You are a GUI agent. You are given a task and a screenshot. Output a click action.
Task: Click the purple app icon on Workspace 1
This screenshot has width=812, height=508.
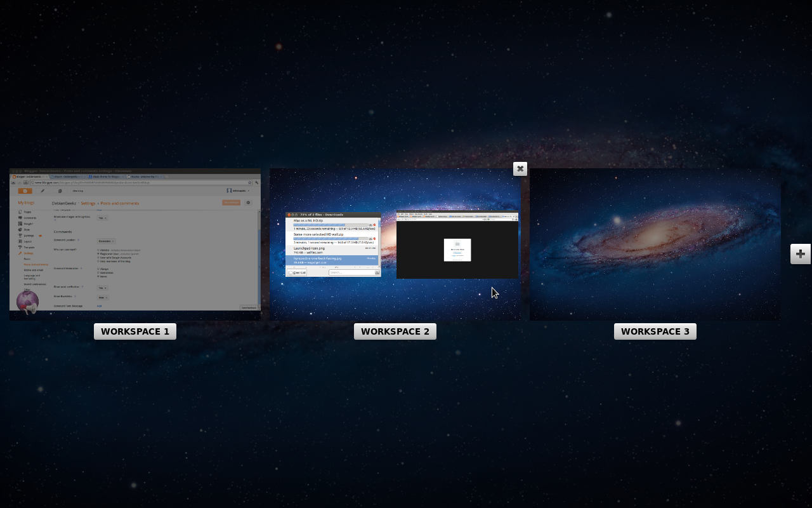coord(28,302)
